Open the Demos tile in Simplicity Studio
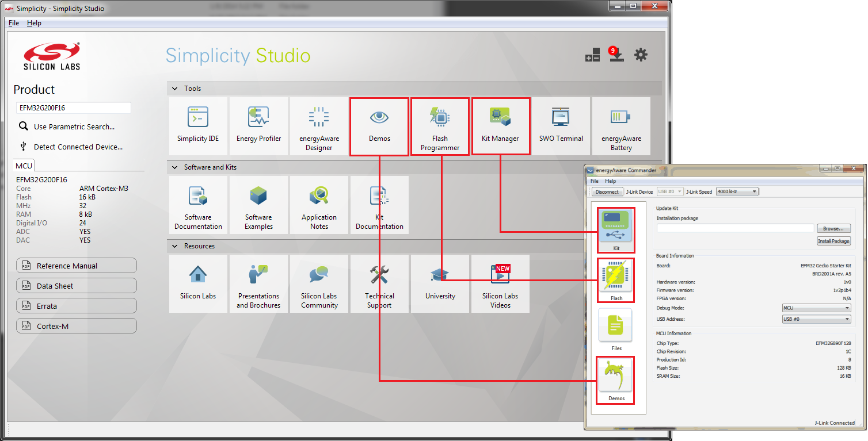 379,126
